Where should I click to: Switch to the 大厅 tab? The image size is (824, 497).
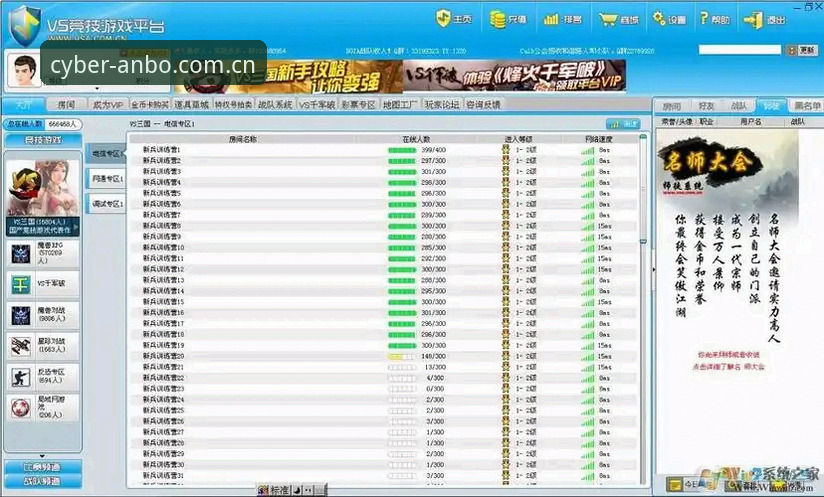click(x=23, y=105)
